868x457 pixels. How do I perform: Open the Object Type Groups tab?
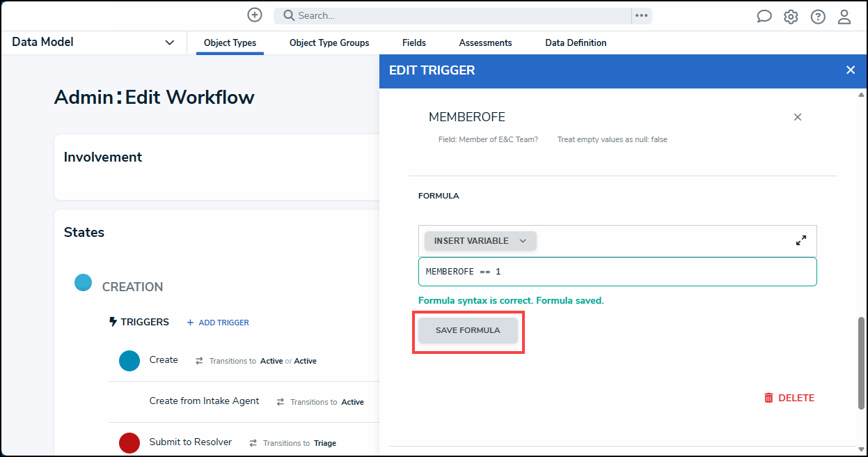click(329, 43)
